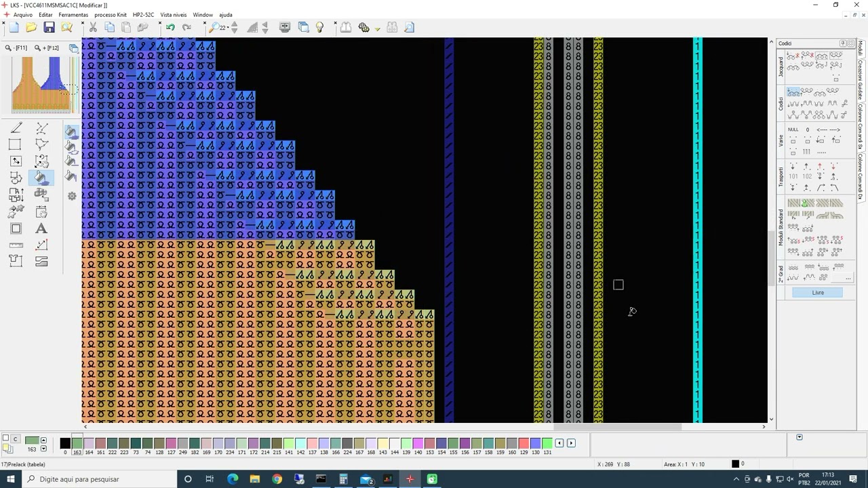Click the Livre button in Codici panel
The width and height of the screenshot is (868, 488).
click(818, 293)
